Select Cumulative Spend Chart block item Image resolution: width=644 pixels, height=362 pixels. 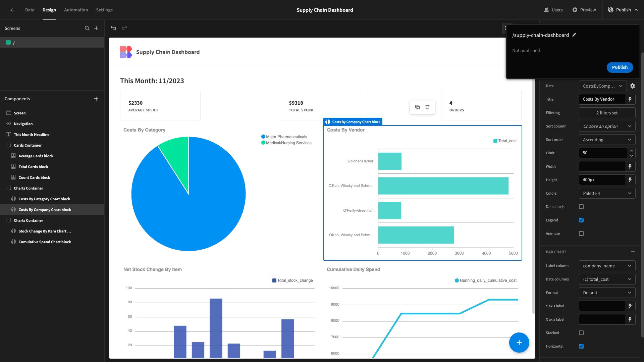click(52, 242)
